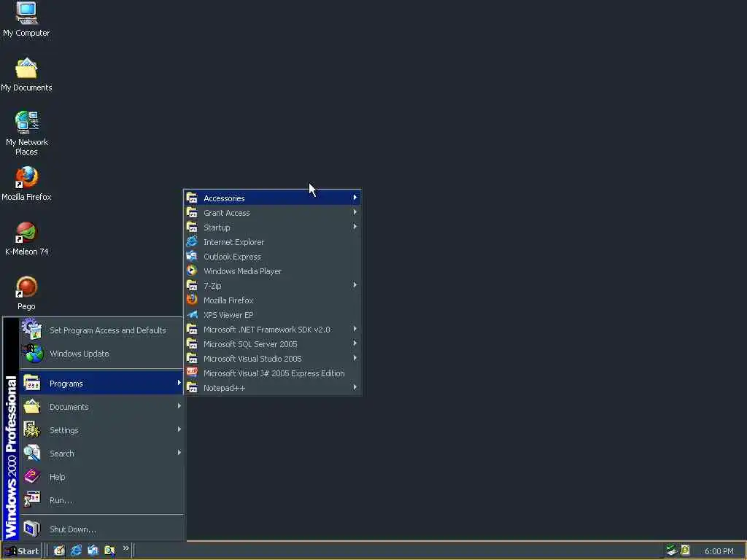The height and width of the screenshot is (560, 747).
Task: Click the Help book icon in Start menu
Action: (32, 476)
